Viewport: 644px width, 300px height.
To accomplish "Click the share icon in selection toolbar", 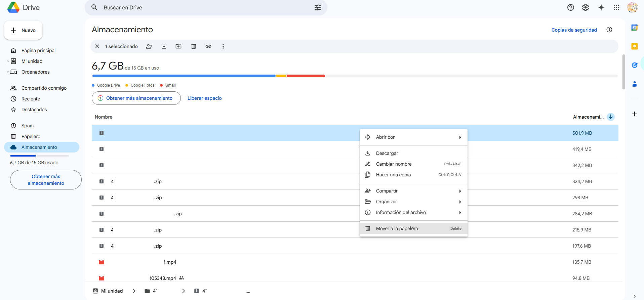I will pos(149,46).
